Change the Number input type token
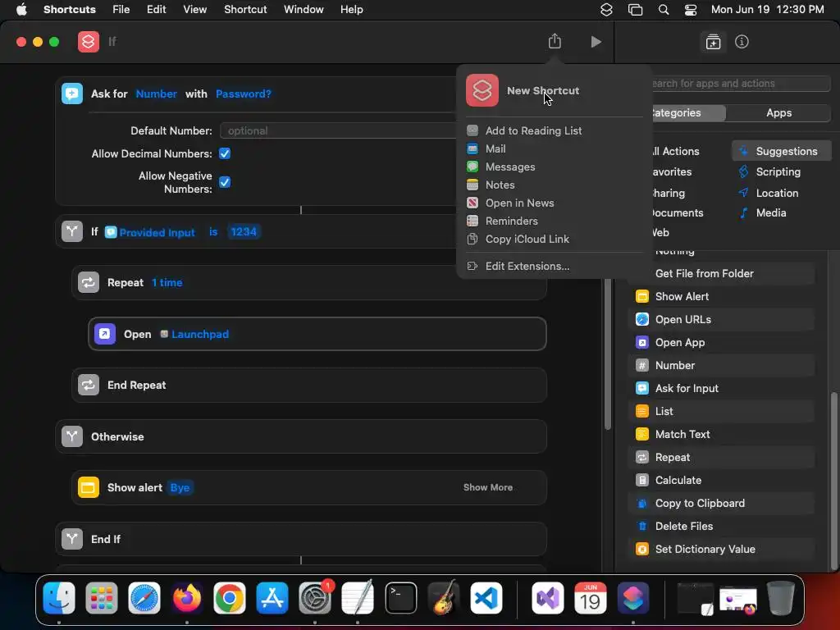This screenshot has height=630, width=840. point(157,94)
